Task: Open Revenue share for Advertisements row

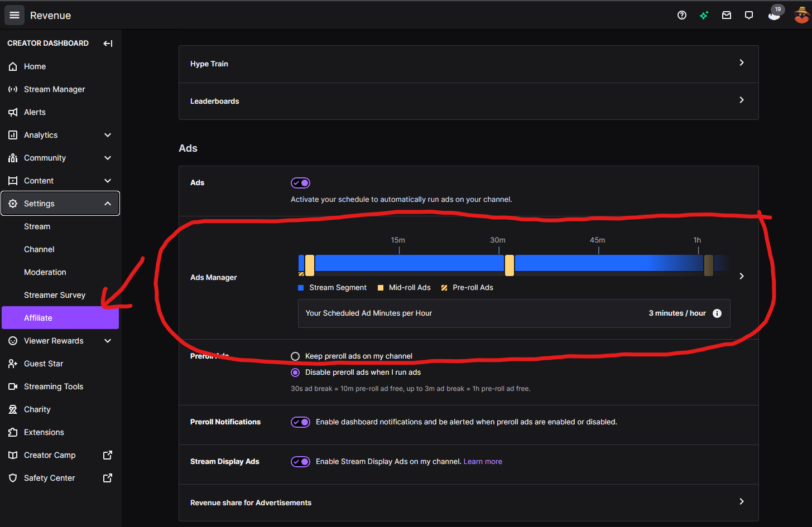Action: point(469,502)
